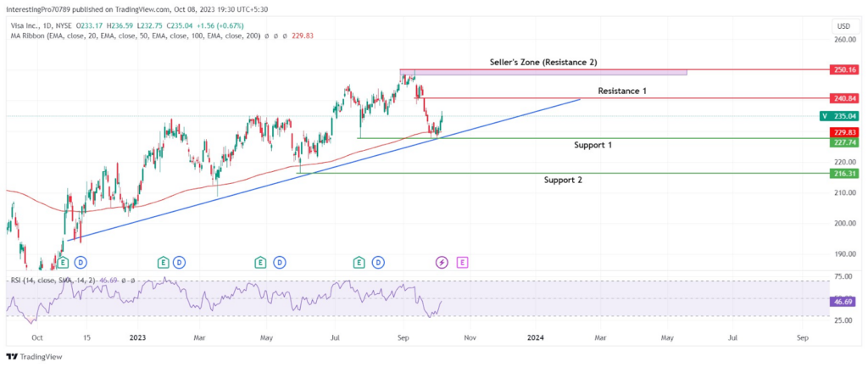This screenshot has width=868, height=367.
Task: Select the Resistance 1 text label
Action: click(622, 90)
